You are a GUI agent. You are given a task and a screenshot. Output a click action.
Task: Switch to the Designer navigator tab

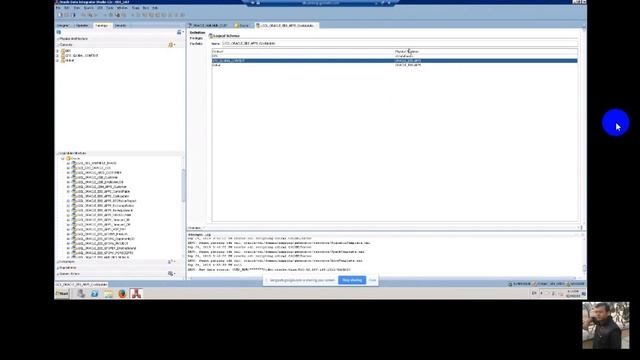point(63,25)
